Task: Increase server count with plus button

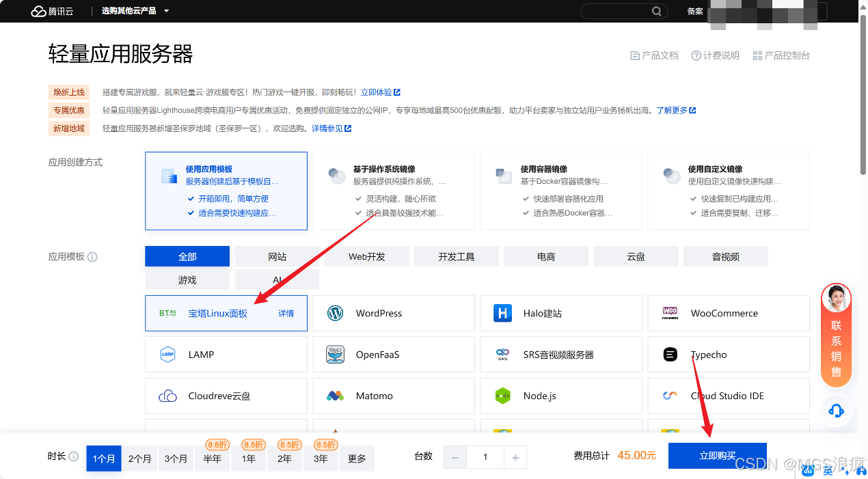Action: [x=515, y=457]
